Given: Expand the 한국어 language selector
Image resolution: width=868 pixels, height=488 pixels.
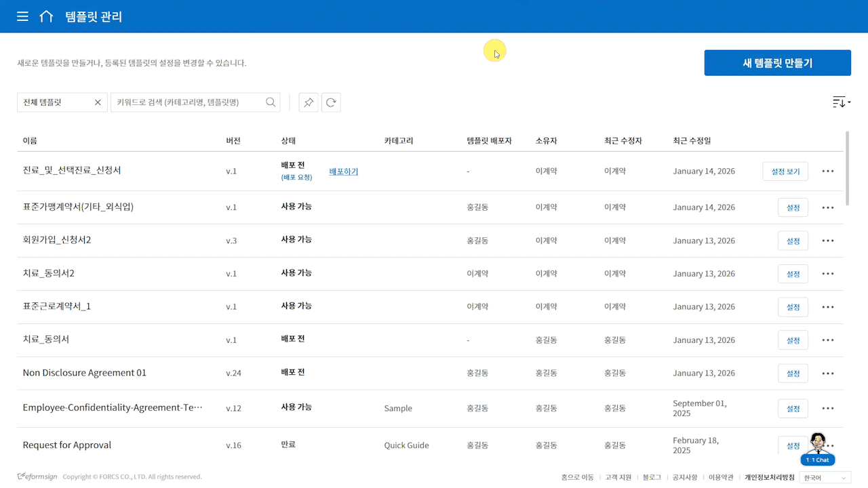Looking at the screenshot, I should point(825,478).
